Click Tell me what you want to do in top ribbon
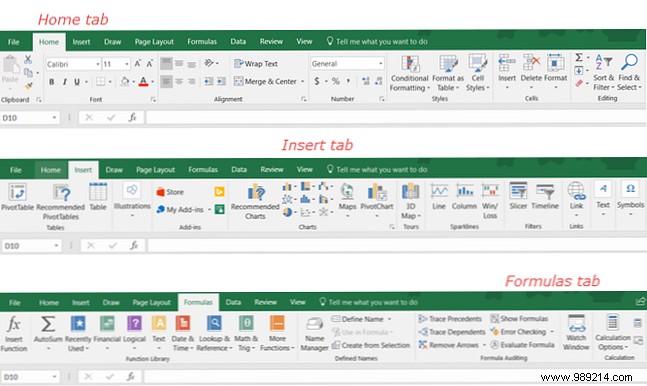This screenshot has width=647, height=386. coord(377,42)
